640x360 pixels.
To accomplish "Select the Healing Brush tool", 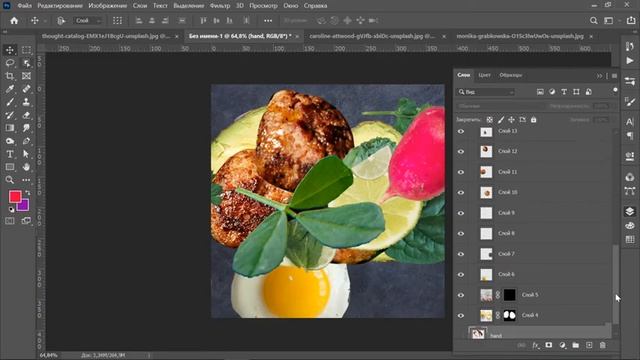I will (26, 89).
